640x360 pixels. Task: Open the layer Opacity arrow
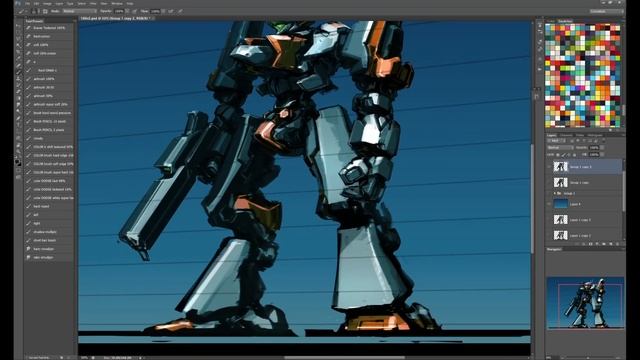point(602,147)
